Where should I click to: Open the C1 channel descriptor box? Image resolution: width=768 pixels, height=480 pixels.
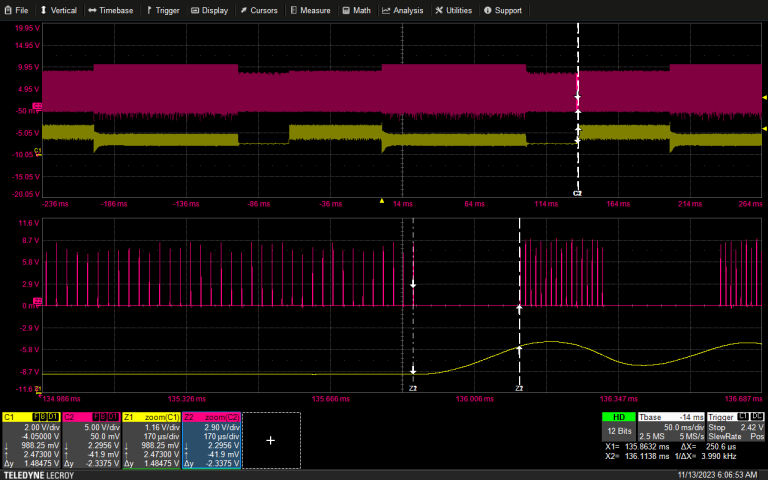tap(31, 440)
